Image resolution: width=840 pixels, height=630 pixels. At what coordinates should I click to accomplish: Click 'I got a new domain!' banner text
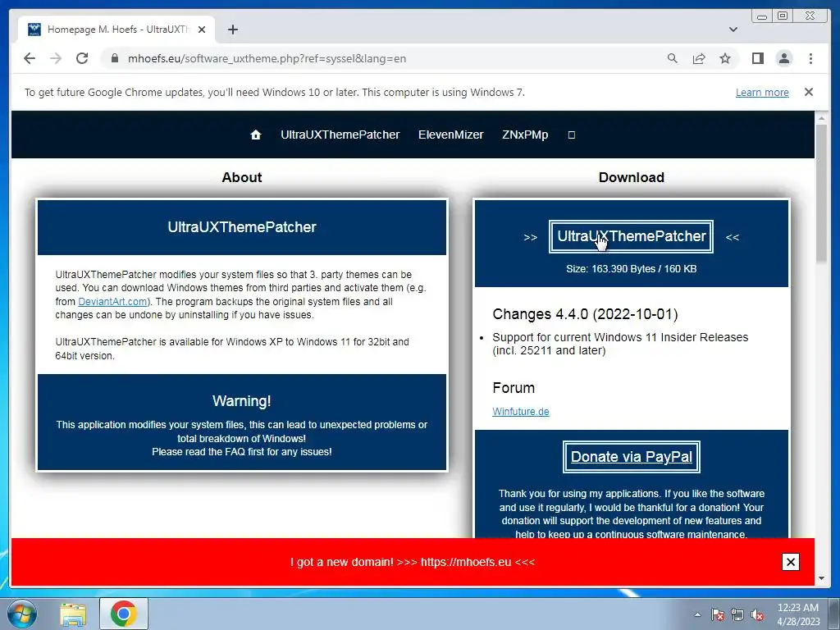pos(413,562)
